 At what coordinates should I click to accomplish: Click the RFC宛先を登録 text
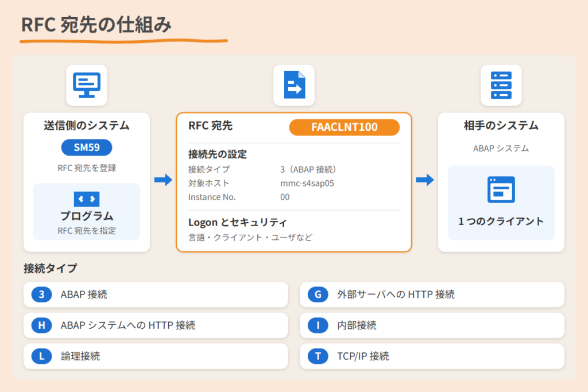tap(87, 168)
